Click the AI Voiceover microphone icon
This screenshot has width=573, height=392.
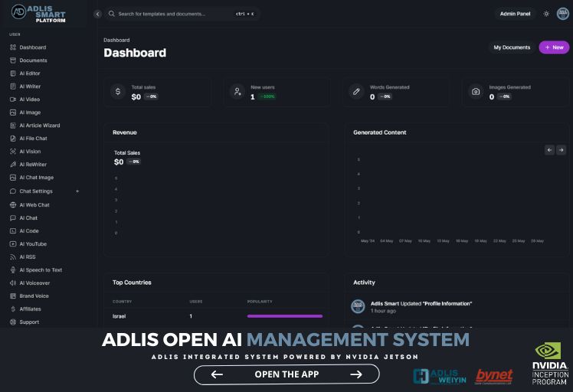(x=13, y=283)
